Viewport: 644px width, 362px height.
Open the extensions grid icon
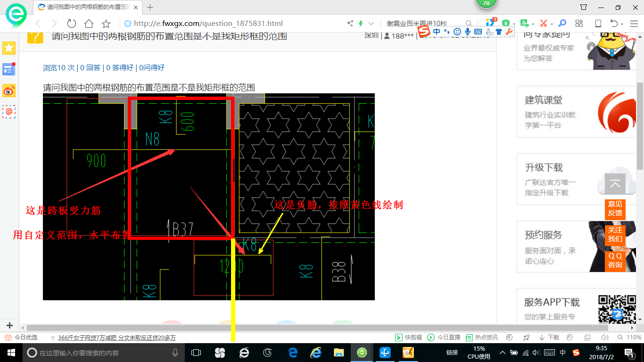click(x=579, y=23)
